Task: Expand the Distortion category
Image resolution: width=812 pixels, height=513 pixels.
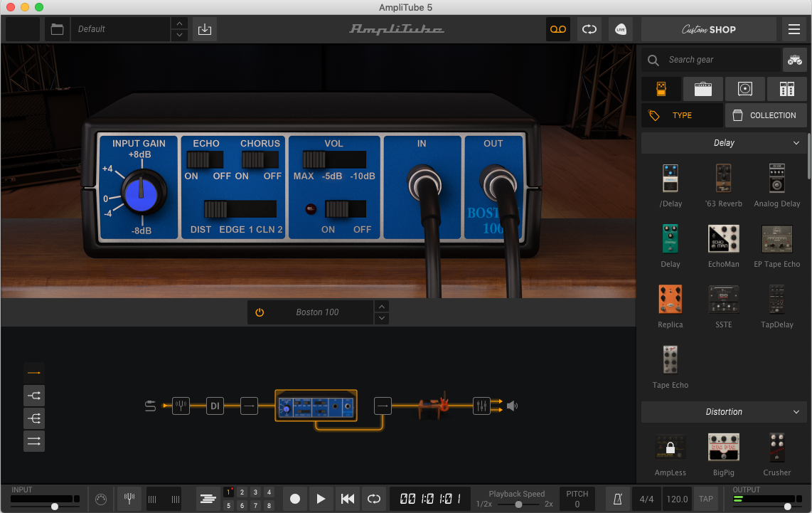Action: pos(796,411)
